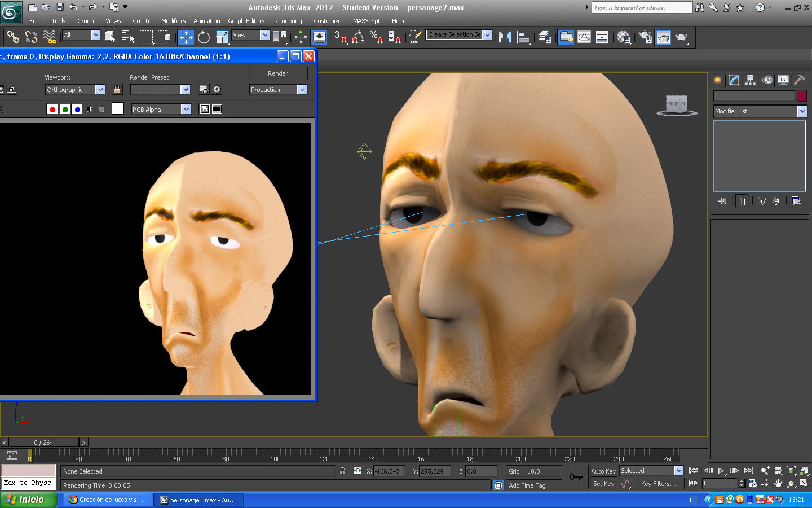Open the Tools menu
This screenshot has width=812, height=508.
point(59,21)
